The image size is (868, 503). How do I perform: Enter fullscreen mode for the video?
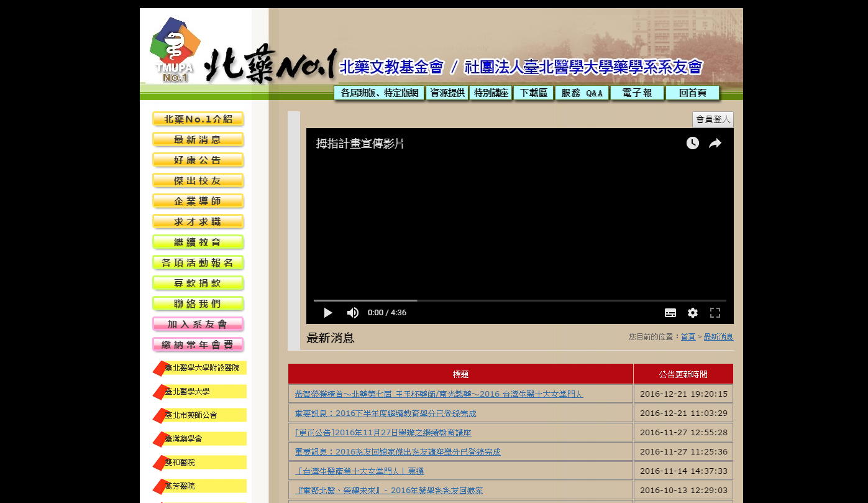715,313
